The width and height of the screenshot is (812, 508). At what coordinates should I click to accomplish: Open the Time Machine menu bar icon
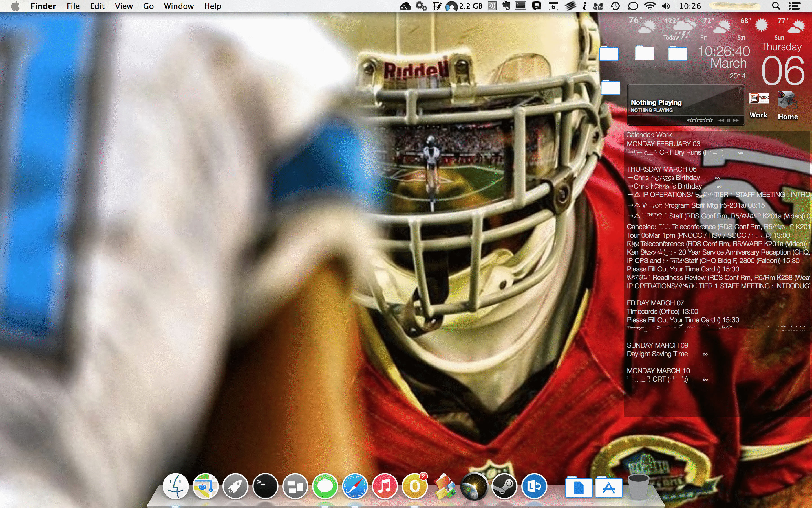coord(615,6)
